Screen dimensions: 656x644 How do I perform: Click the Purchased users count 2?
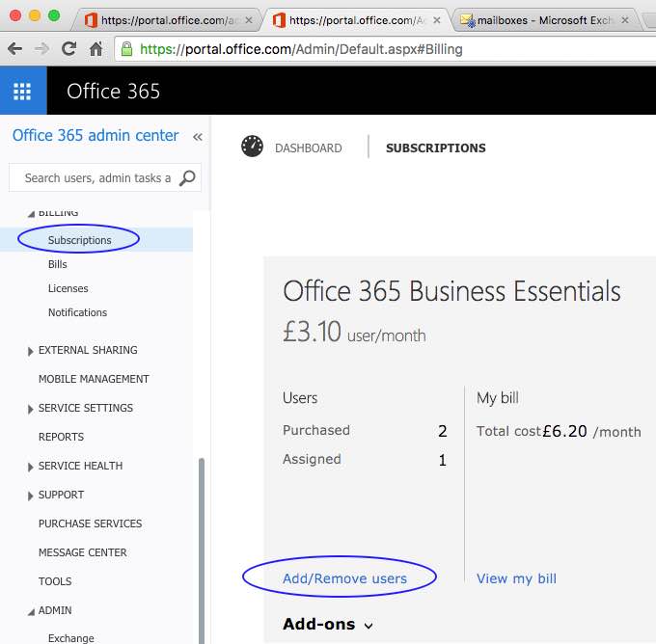(x=442, y=431)
